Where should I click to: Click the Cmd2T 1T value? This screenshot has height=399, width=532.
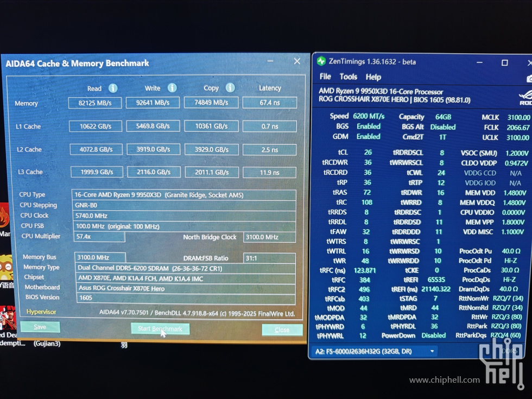pos(443,137)
